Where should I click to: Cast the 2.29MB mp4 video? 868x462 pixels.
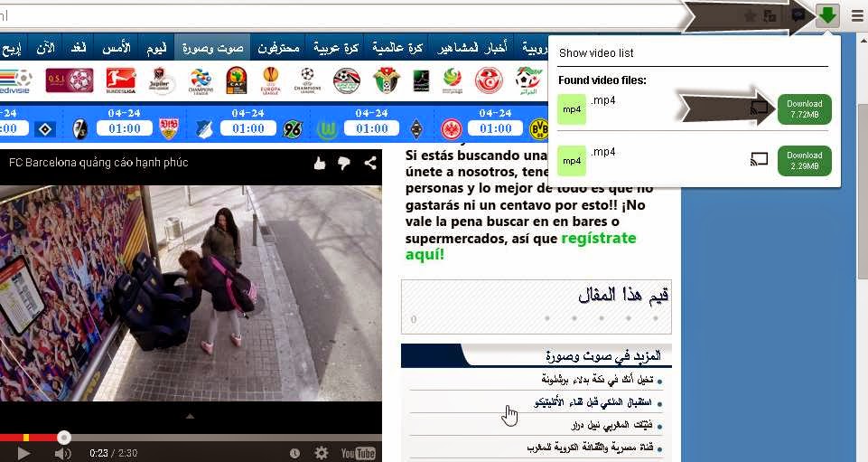(x=759, y=160)
